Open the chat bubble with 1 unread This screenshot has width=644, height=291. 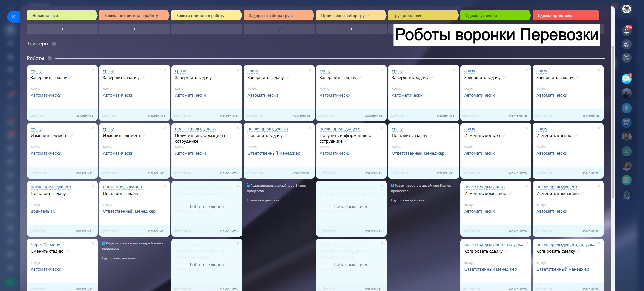626,79
